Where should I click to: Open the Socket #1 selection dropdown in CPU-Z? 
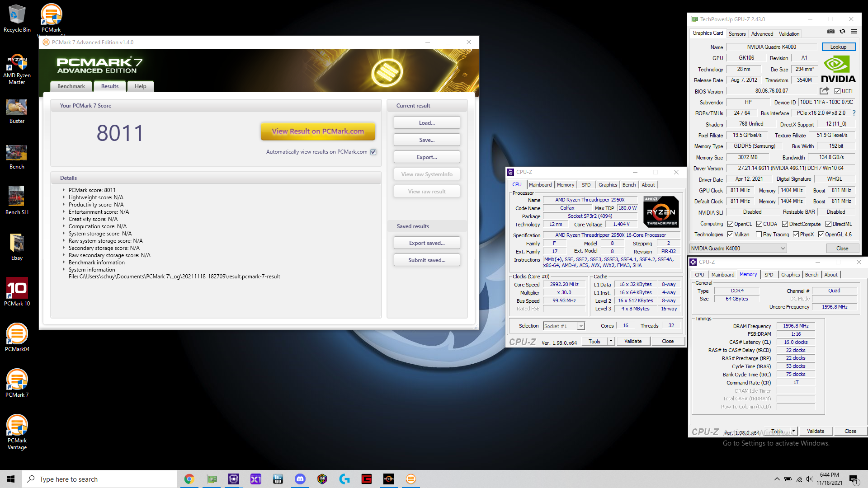click(x=564, y=326)
